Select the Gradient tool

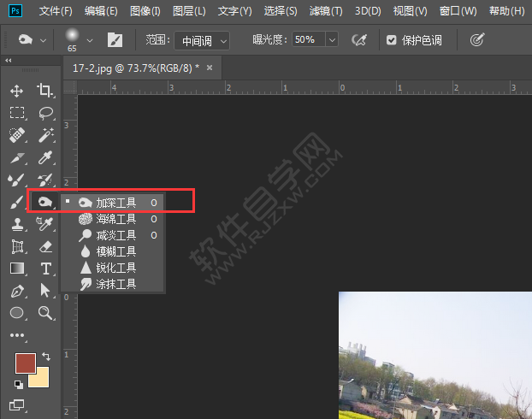17,269
